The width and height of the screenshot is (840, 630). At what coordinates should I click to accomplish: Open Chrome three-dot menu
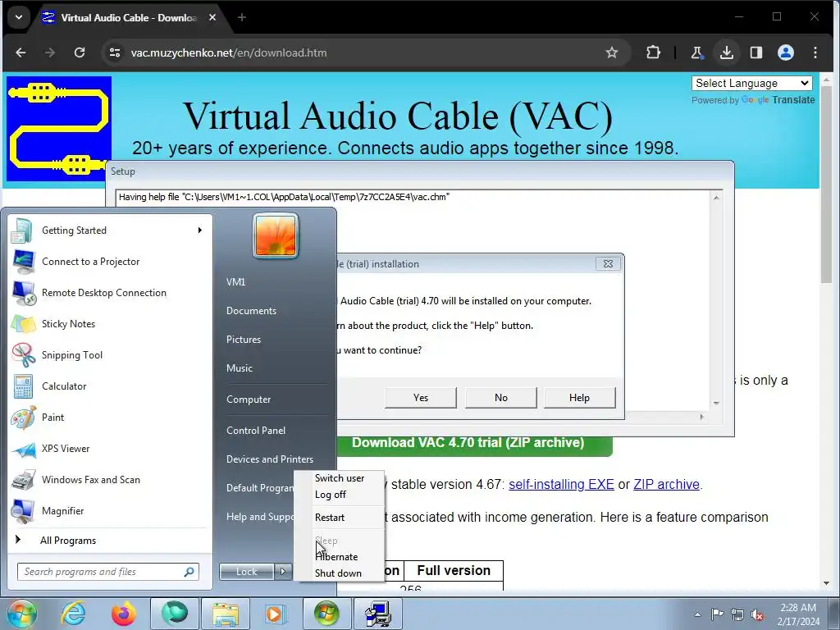pos(815,52)
